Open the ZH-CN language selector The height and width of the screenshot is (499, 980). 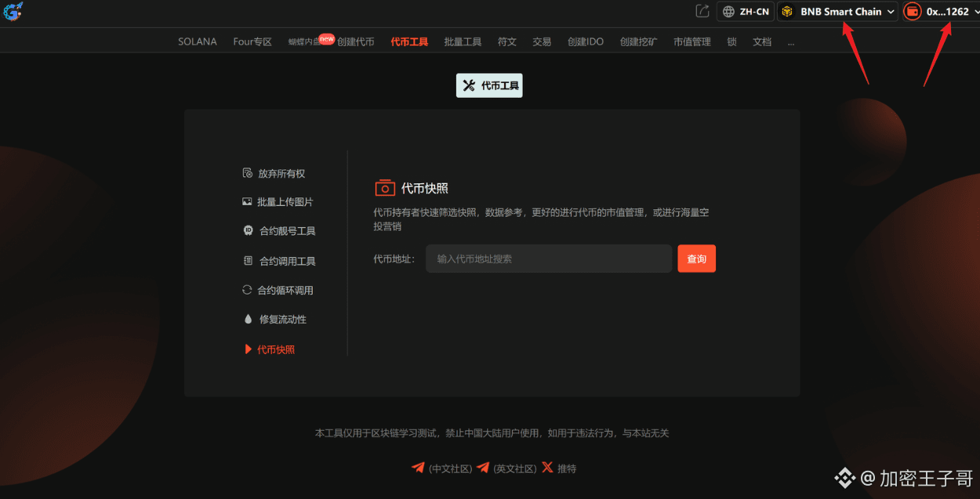click(x=745, y=11)
